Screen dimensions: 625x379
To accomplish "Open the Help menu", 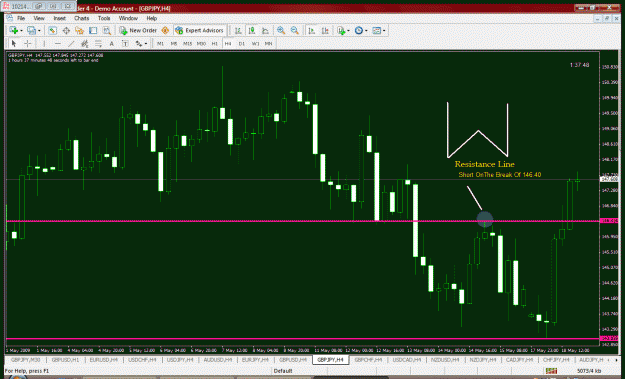I will (x=151, y=18).
